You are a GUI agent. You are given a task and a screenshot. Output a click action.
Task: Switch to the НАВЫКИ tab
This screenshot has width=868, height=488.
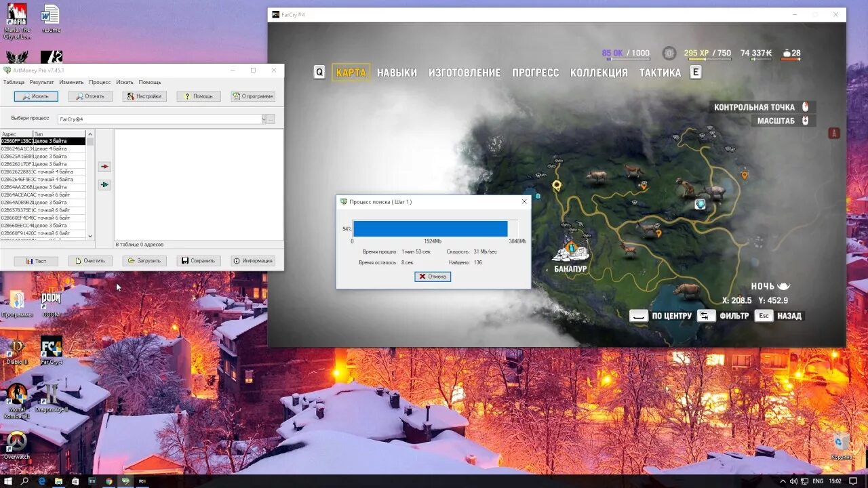[x=397, y=73]
